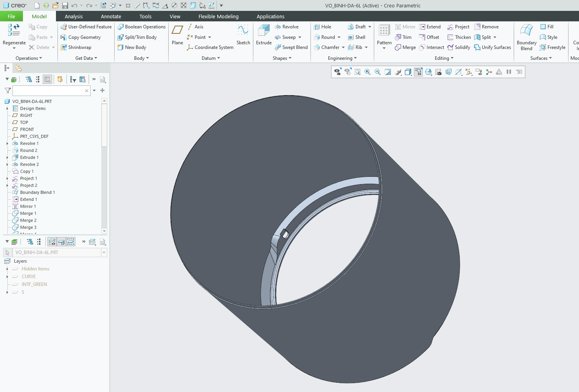Open the Round tool dropdown arrow
Screen dimensions: 579x392
[x=339, y=37]
